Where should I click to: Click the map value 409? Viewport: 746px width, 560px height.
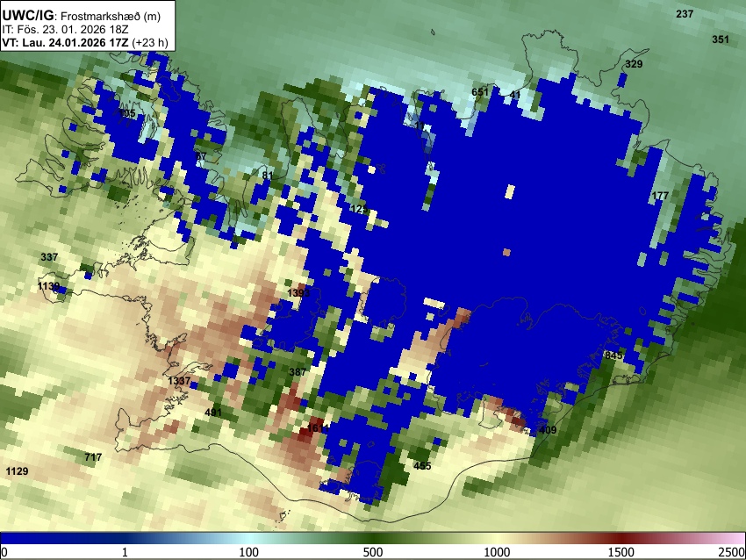(548, 430)
